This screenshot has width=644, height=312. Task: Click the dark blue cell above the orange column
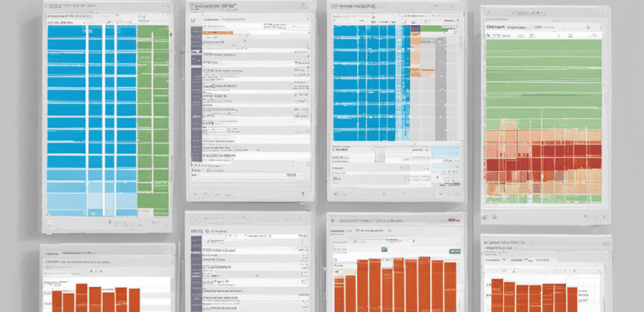(416, 29)
